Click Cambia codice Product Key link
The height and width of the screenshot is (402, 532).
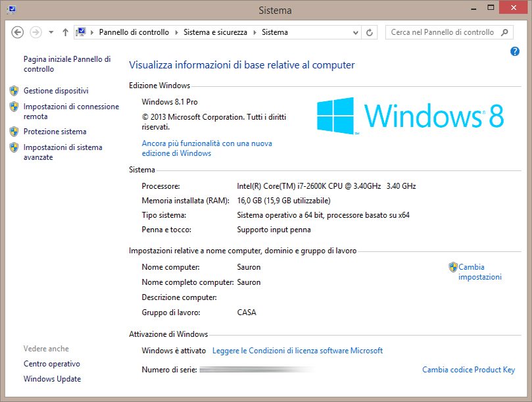468,370
